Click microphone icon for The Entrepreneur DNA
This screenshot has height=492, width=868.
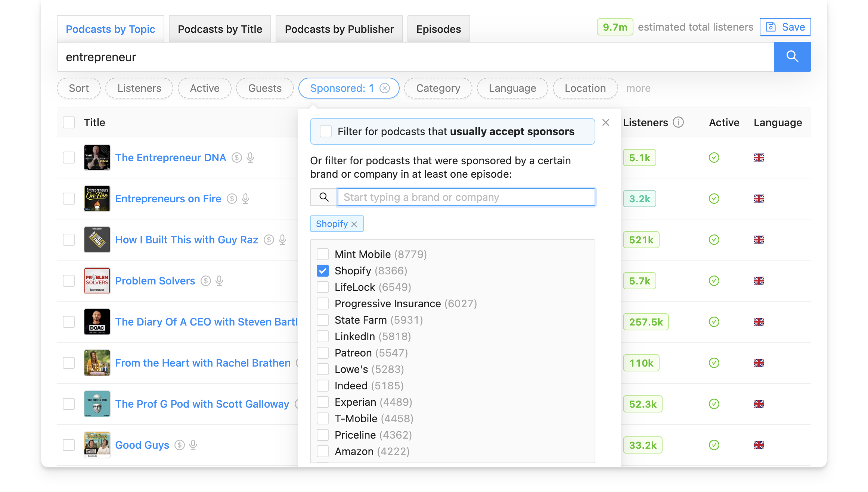(250, 158)
